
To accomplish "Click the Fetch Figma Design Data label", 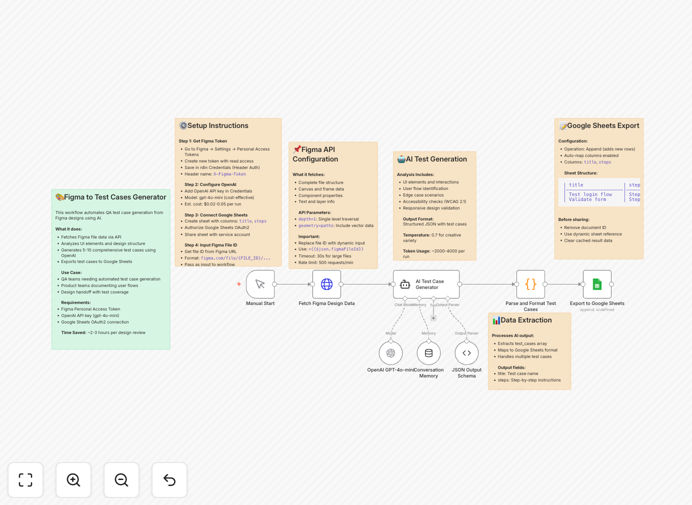I will point(327,303).
